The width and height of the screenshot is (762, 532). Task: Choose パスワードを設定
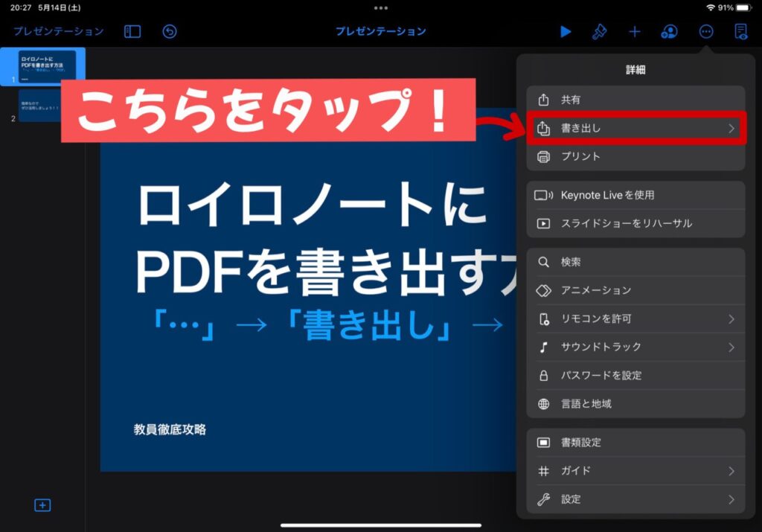click(635, 376)
